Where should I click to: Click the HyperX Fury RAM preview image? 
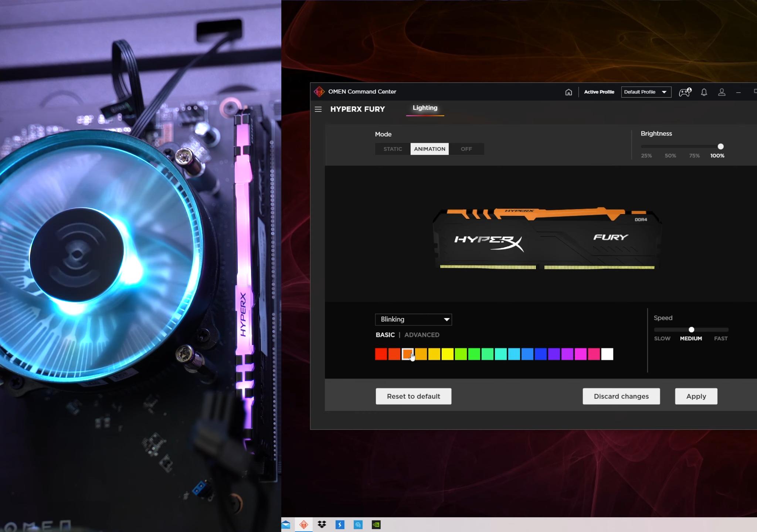click(x=547, y=239)
